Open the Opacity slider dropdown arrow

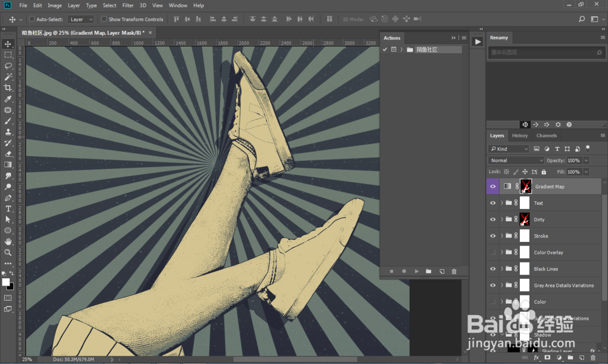point(586,160)
